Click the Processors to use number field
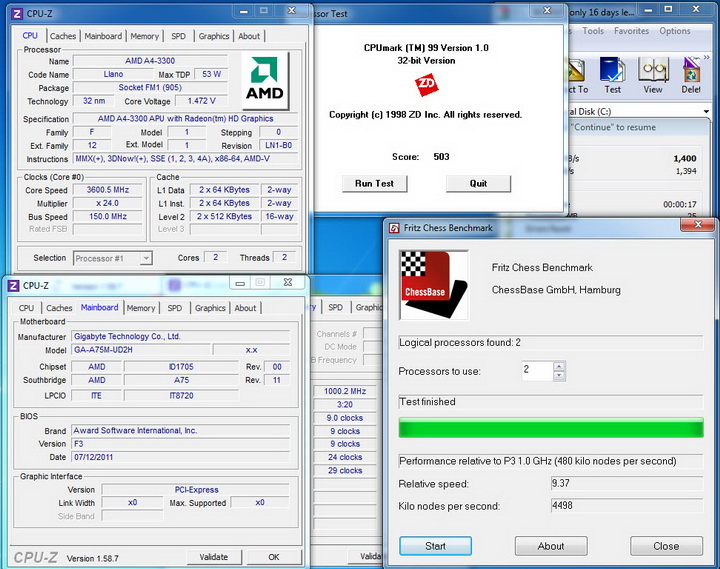The image size is (720, 569). [x=537, y=370]
